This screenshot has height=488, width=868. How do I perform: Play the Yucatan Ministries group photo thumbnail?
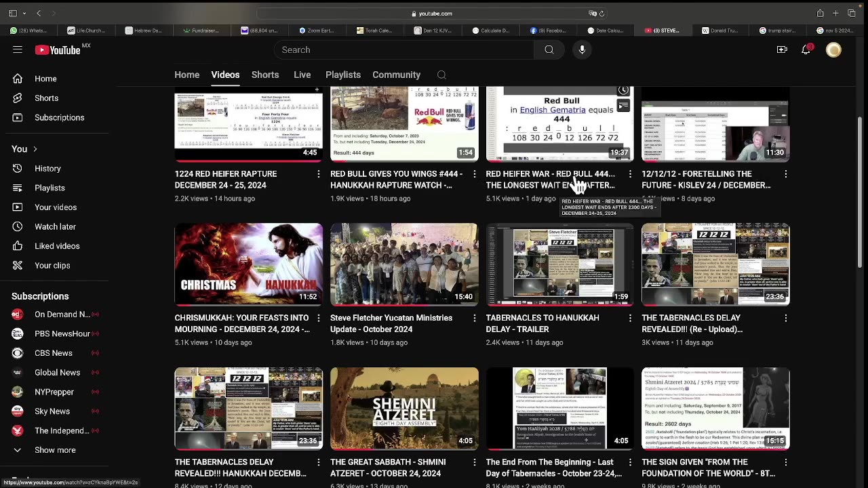click(x=404, y=264)
